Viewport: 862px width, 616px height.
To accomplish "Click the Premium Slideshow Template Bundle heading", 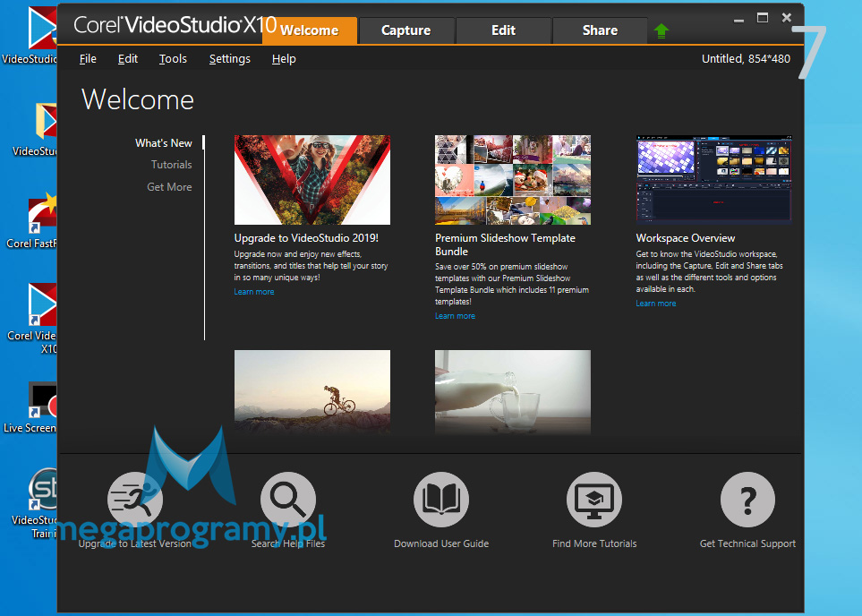I will (x=505, y=244).
